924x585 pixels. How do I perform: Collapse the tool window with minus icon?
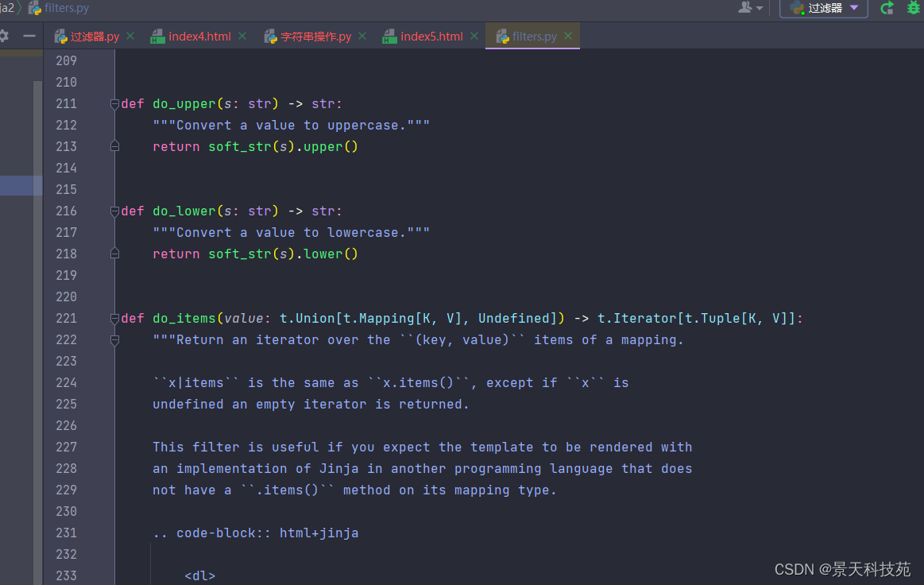coord(29,36)
